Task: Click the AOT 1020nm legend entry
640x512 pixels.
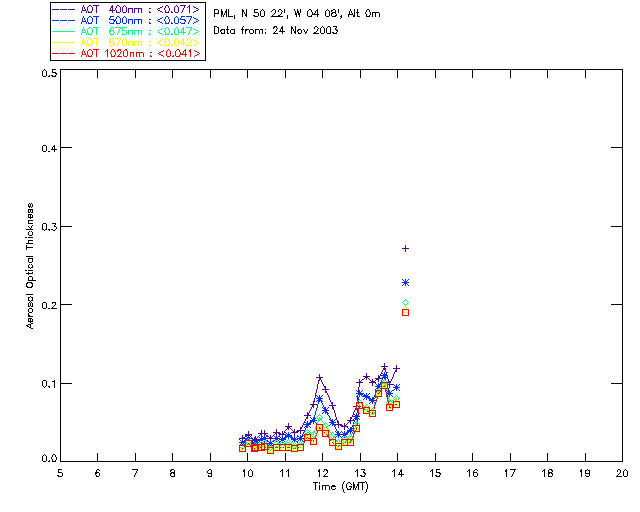Action: (127, 53)
